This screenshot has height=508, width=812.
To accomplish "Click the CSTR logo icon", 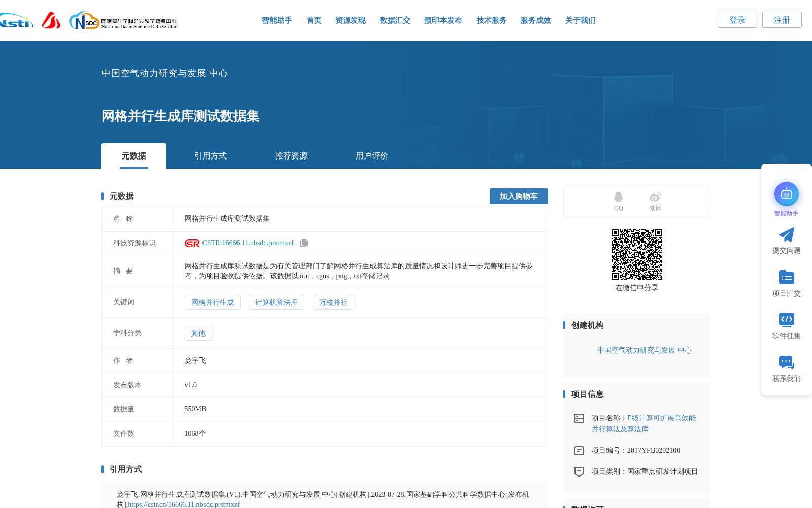I will coord(192,243).
